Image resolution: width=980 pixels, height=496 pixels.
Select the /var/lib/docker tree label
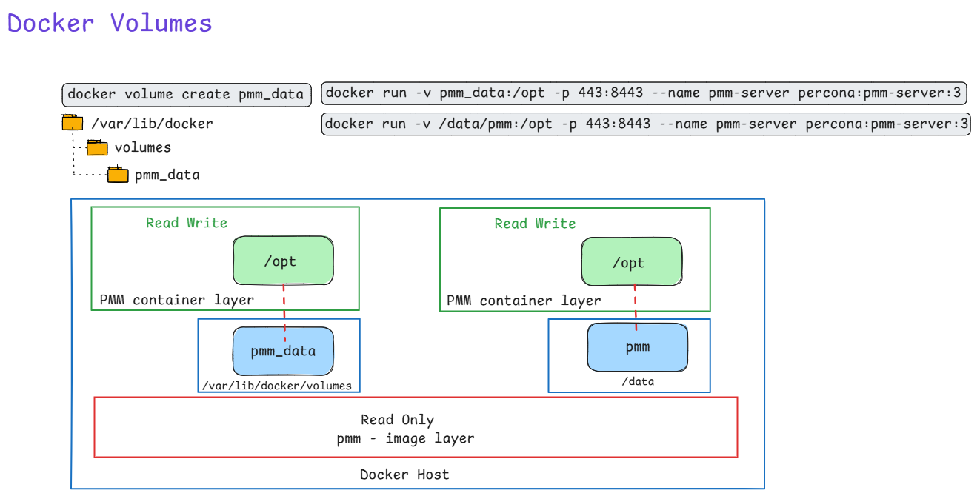(152, 124)
